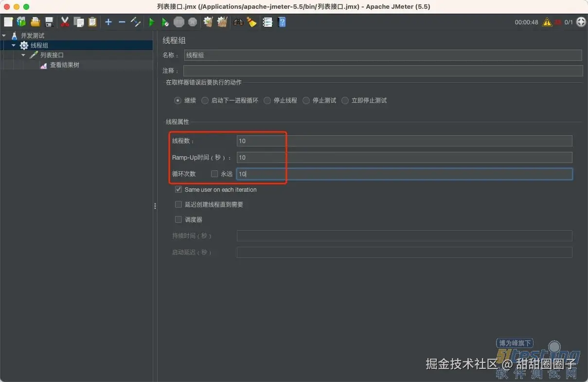
Task: Collapse the 线程组 tree node arrow
Action: click(x=14, y=45)
